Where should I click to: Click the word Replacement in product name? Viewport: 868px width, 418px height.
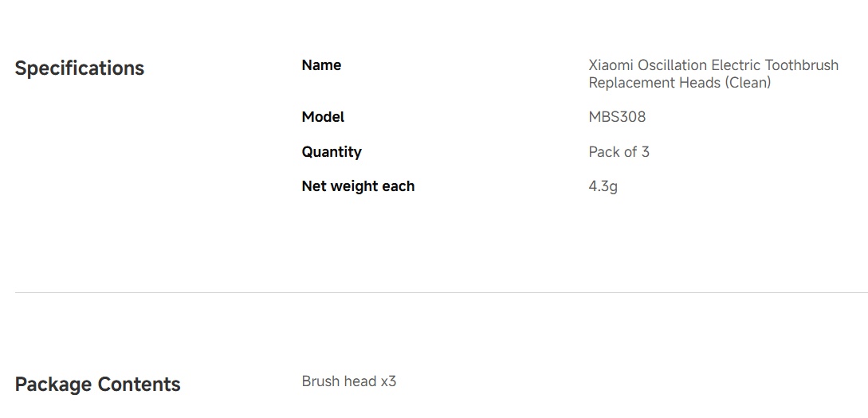[624, 83]
